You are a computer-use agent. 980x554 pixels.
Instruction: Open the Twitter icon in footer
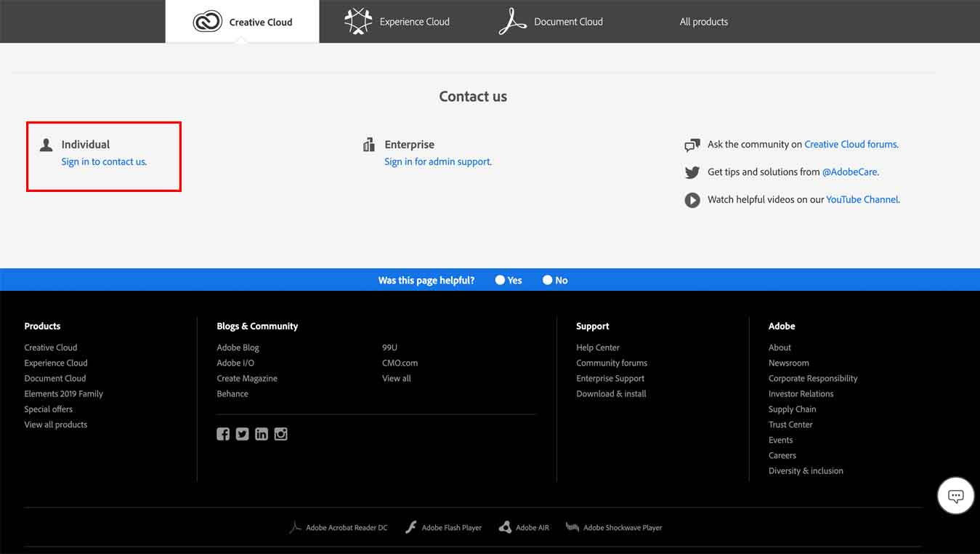(242, 434)
